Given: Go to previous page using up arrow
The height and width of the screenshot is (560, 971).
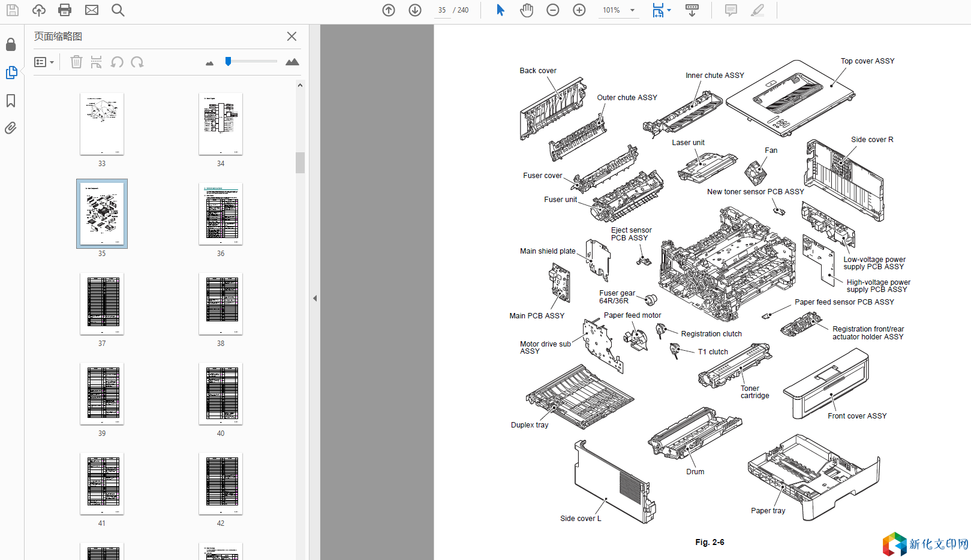Looking at the screenshot, I should (x=389, y=10).
